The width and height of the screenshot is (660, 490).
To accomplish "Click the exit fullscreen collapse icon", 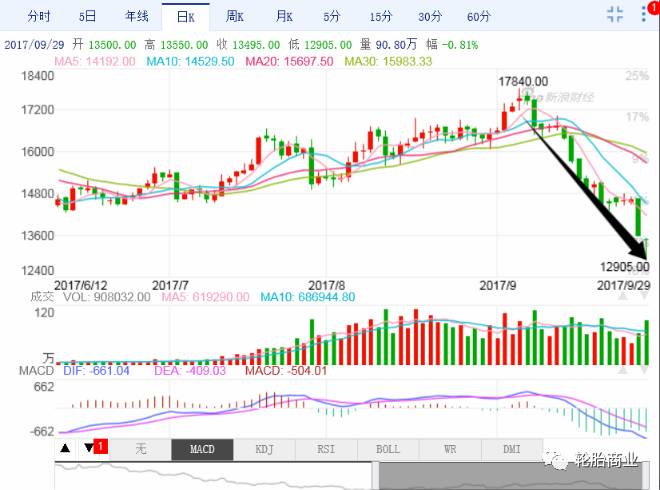I will 615,15.
